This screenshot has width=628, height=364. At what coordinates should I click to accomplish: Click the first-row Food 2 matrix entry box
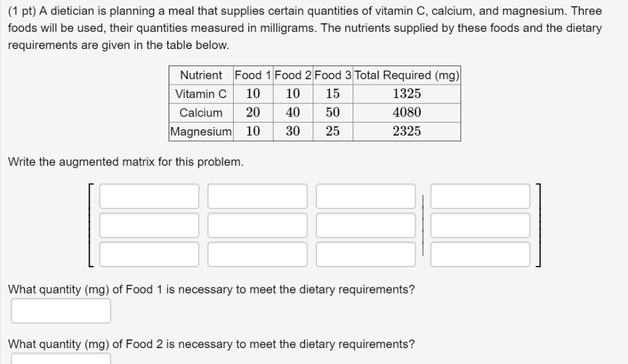click(258, 196)
